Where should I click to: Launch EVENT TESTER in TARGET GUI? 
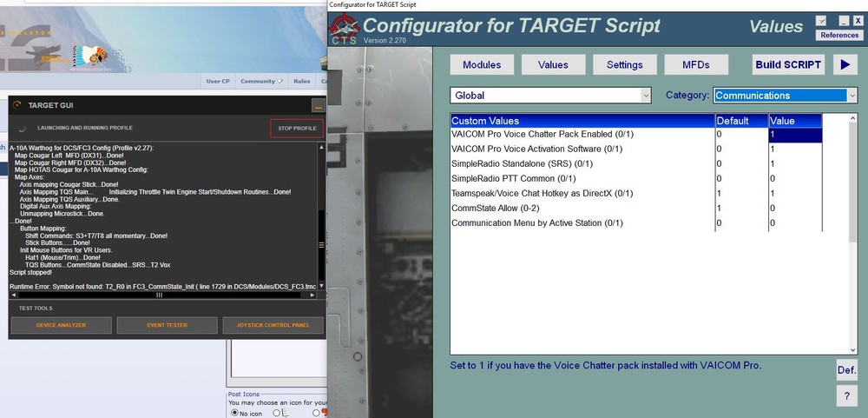[167, 325]
